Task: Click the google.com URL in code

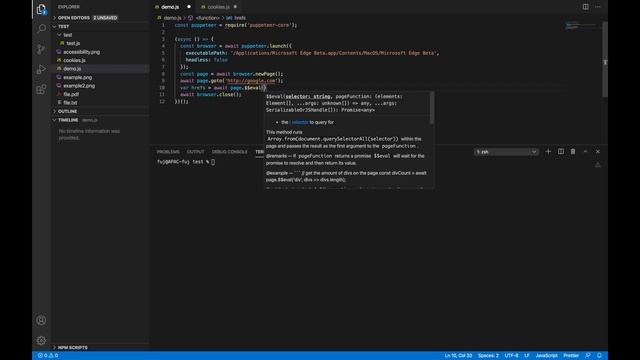Action: coord(251,81)
